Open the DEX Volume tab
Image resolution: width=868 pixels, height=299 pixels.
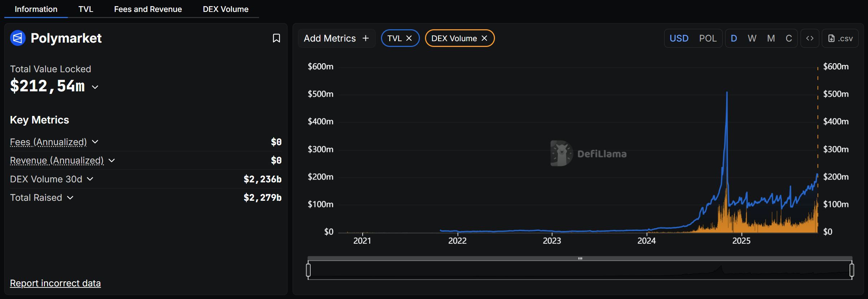tap(225, 9)
